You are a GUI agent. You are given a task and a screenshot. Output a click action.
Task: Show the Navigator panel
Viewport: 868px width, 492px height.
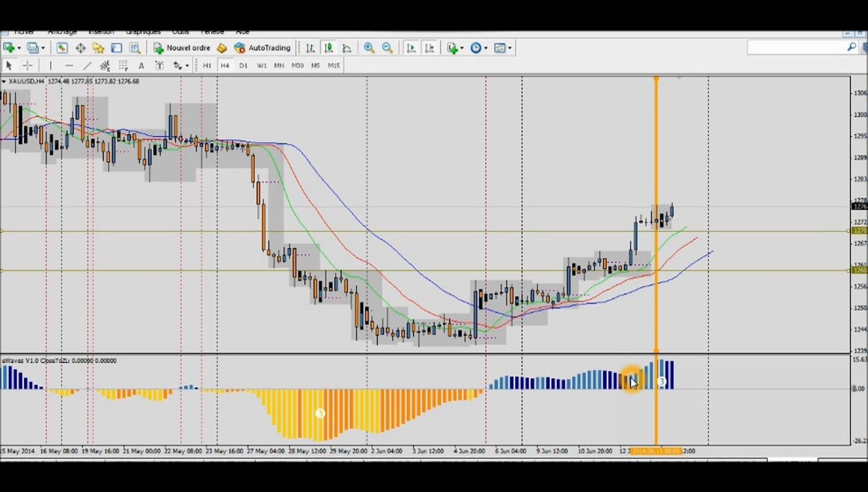click(98, 48)
